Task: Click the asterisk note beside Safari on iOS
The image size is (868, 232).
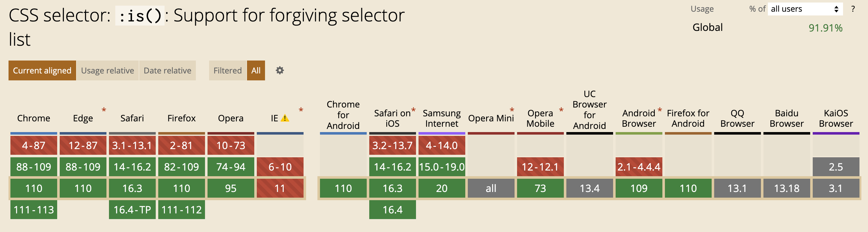Action: [x=413, y=110]
